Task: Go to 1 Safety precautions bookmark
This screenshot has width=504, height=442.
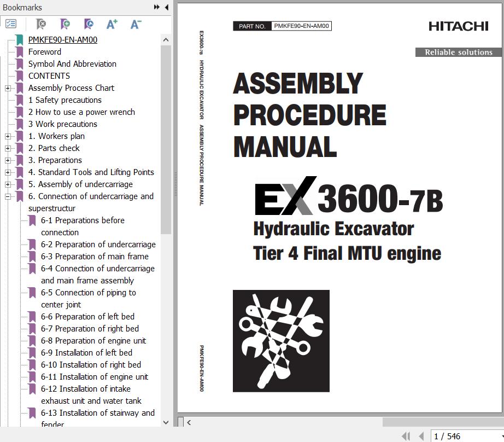Action: 65,100
